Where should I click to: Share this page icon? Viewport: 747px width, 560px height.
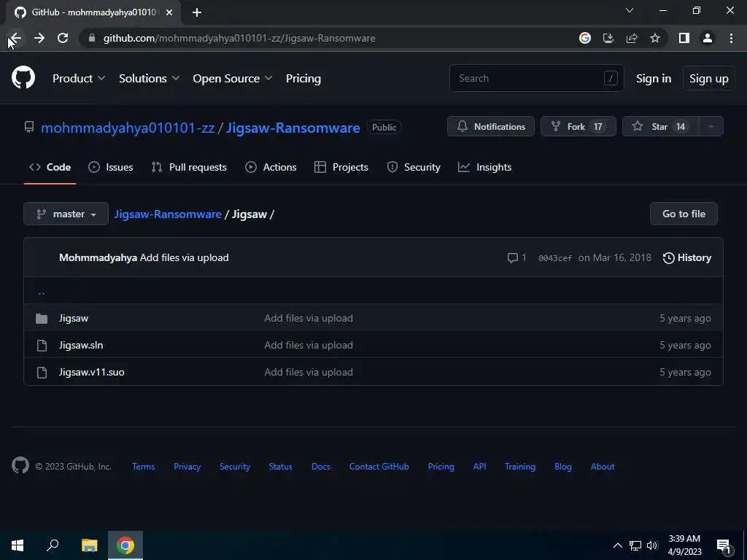pos(632,38)
